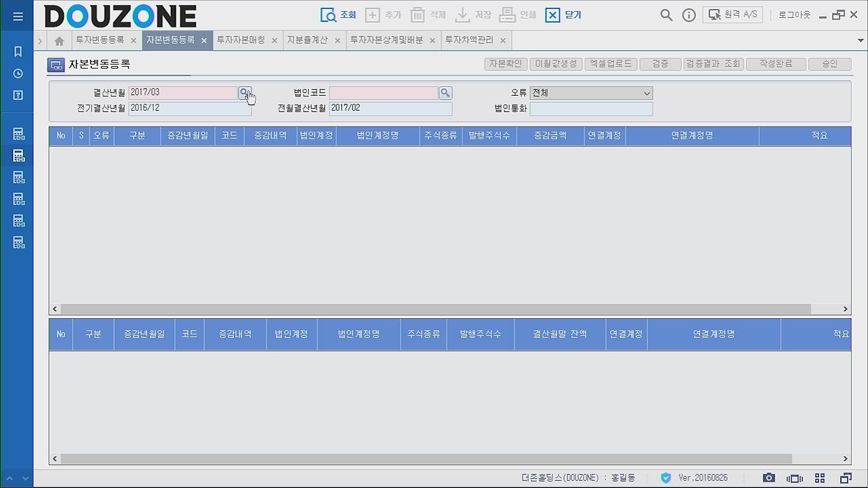Open the 법인코드 lookup magnifier
The height and width of the screenshot is (488, 868).
[x=445, y=93]
